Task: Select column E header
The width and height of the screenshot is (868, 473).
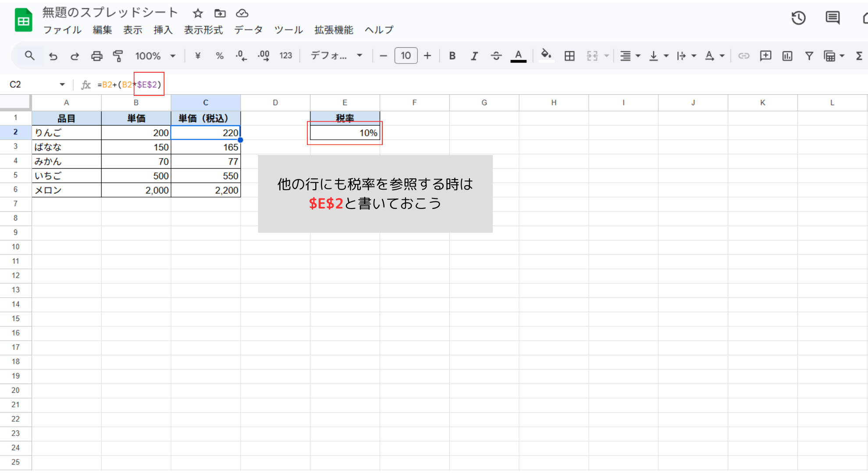Action: click(x=345, y=102)
